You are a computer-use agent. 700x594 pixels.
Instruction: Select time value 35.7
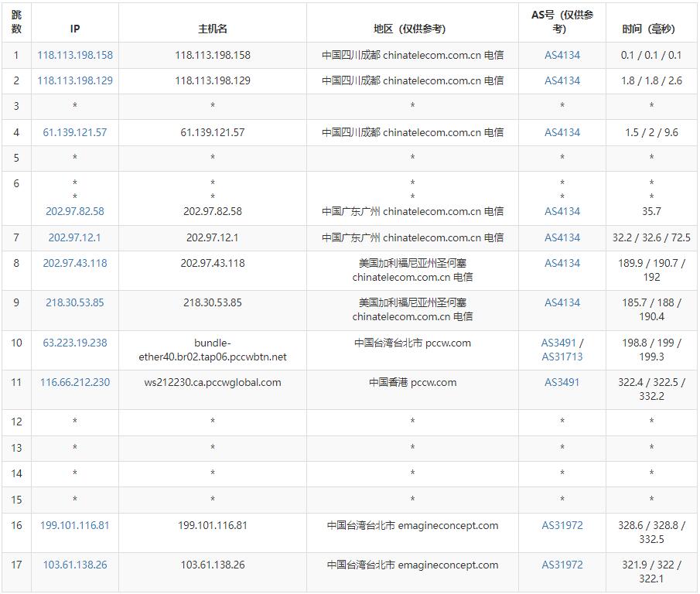(651, 211)
